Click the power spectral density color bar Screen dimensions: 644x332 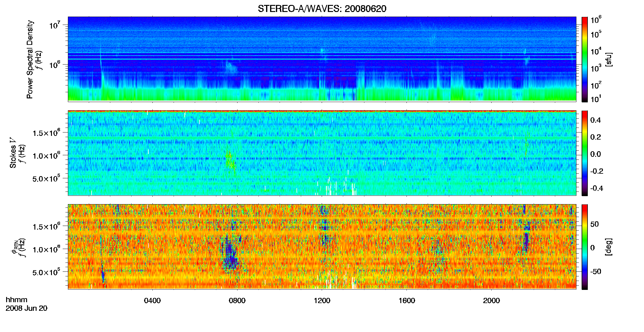tap(585, 59)
